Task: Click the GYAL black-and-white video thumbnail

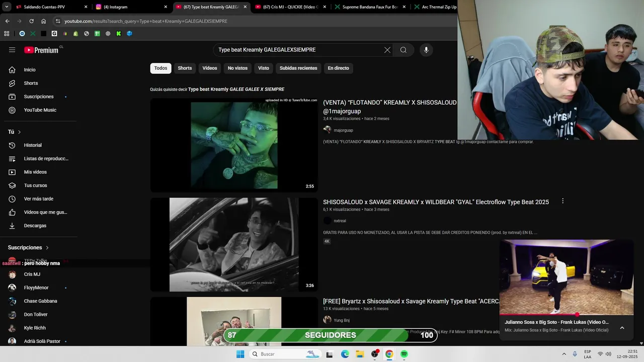Action: tap(234, 244)
